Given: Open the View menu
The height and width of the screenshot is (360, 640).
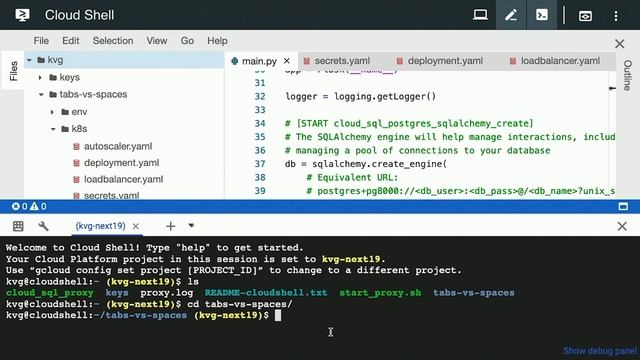Looking at the screenshot, I should click(157, 41).
